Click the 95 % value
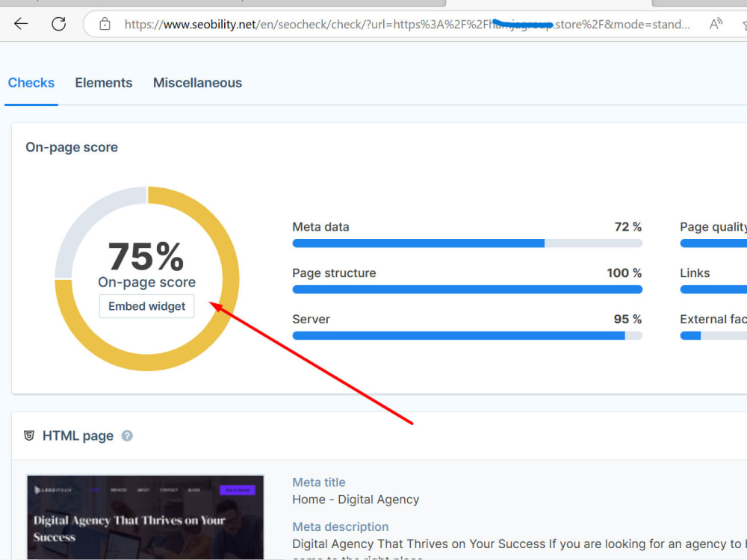The height and width of the screenshot is (560, 747). pos(627,319)
